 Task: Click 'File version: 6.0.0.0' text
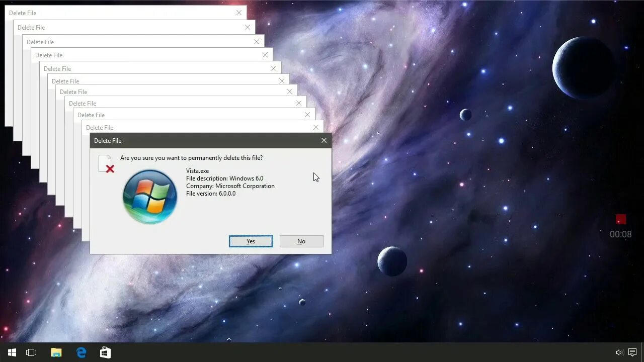coord(211,194)
